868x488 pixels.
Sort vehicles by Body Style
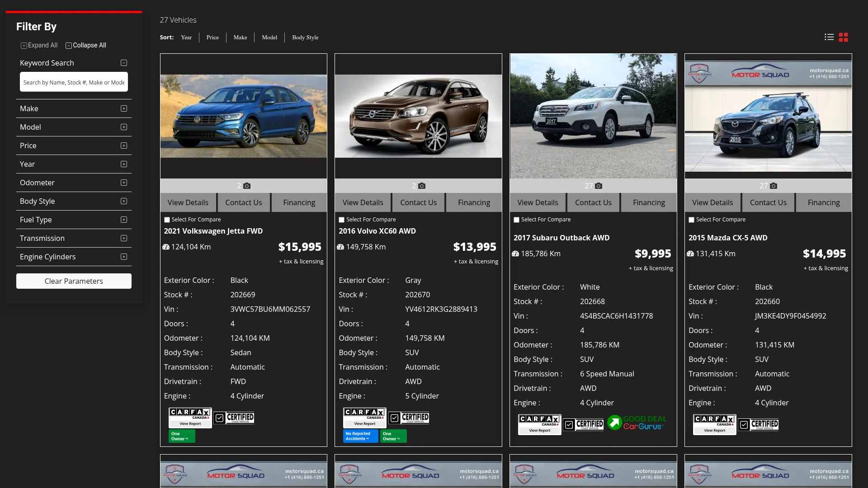(x=305, y=38)
